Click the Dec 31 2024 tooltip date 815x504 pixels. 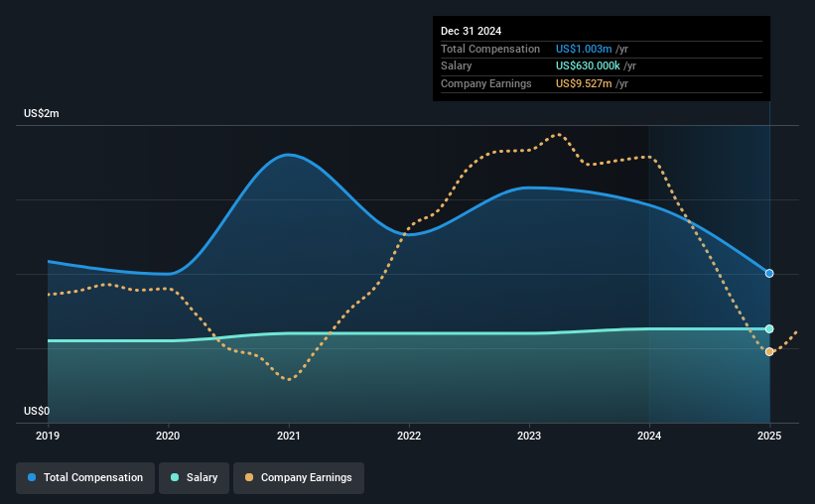[x=471, y=31]
